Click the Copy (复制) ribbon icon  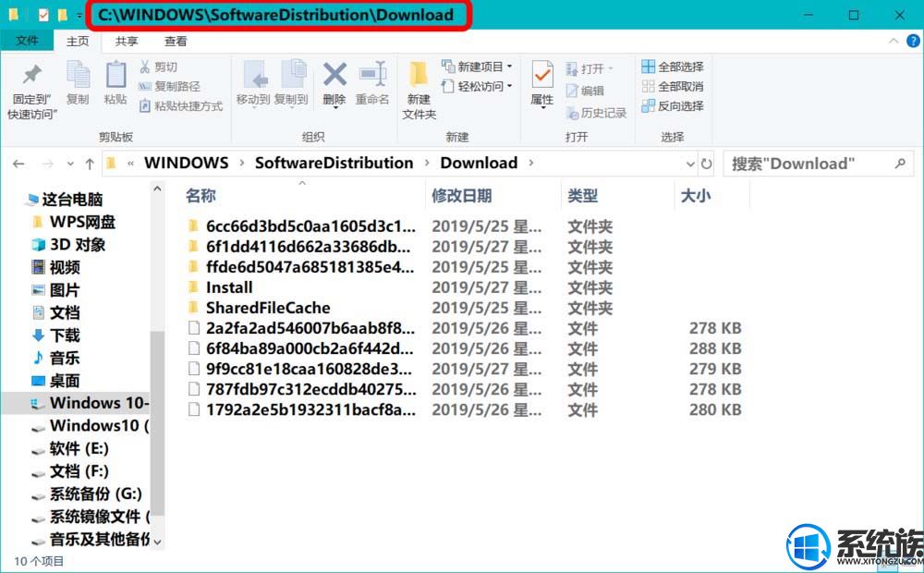click(x=78, y=75)
